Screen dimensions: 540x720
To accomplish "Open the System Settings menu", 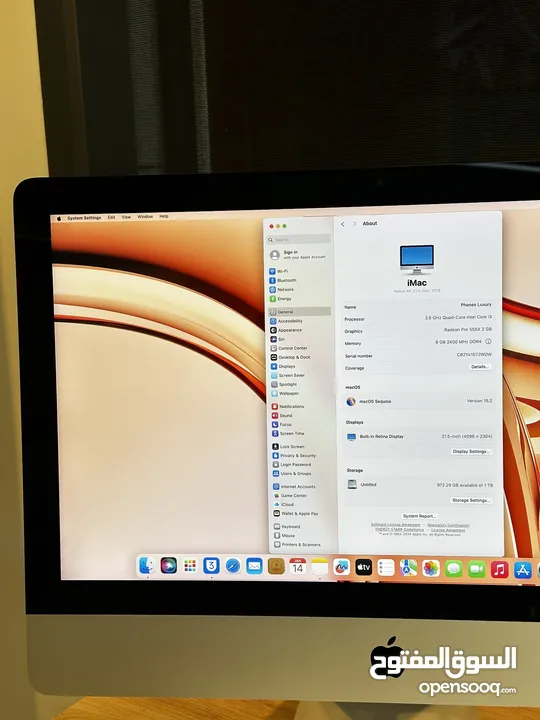I will pyautogui.click(x=84, y=218).
